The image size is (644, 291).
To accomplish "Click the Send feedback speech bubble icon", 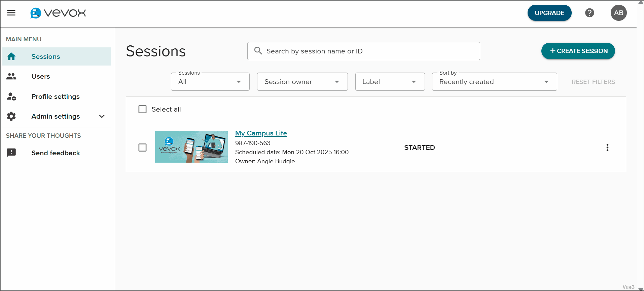I will 11,153.
